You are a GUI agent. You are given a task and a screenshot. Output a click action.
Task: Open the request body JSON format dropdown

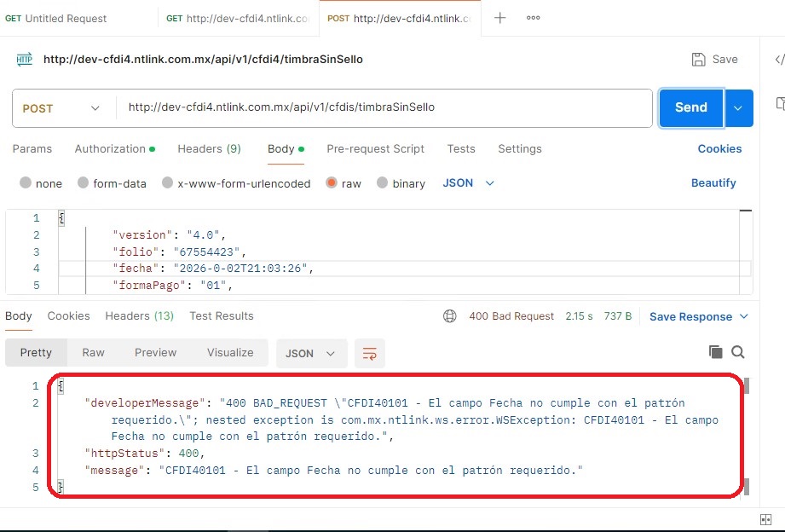click(x=469, y=182)
